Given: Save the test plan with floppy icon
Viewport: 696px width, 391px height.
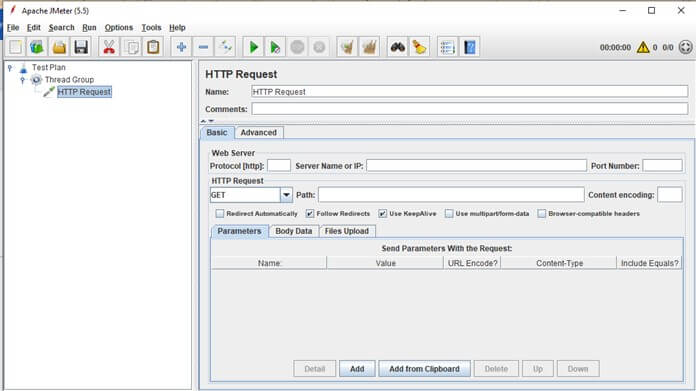Looking at the screenshot, I should pos(81,47).
